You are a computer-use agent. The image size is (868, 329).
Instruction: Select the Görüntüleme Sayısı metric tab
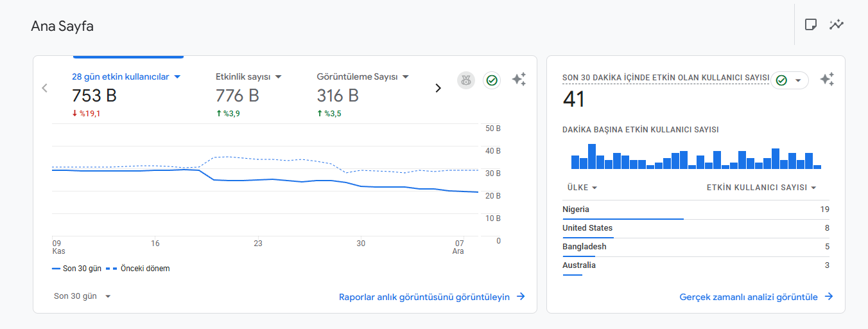pos(363,95)
